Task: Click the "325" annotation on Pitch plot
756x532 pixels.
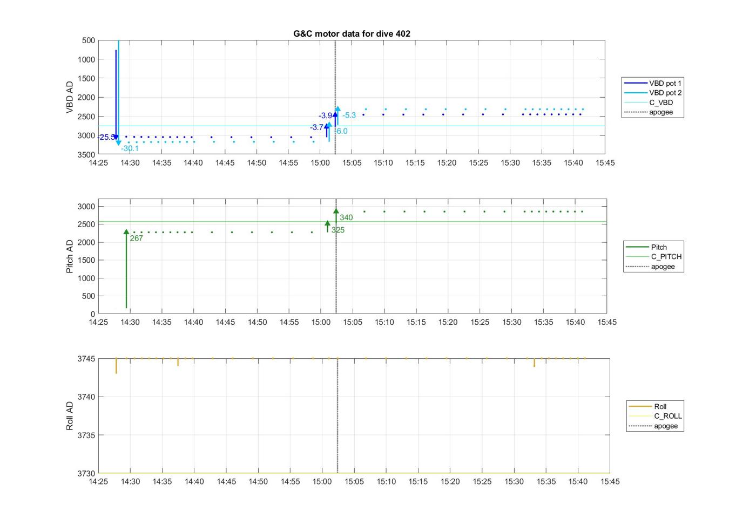Action: click(338, 230)
